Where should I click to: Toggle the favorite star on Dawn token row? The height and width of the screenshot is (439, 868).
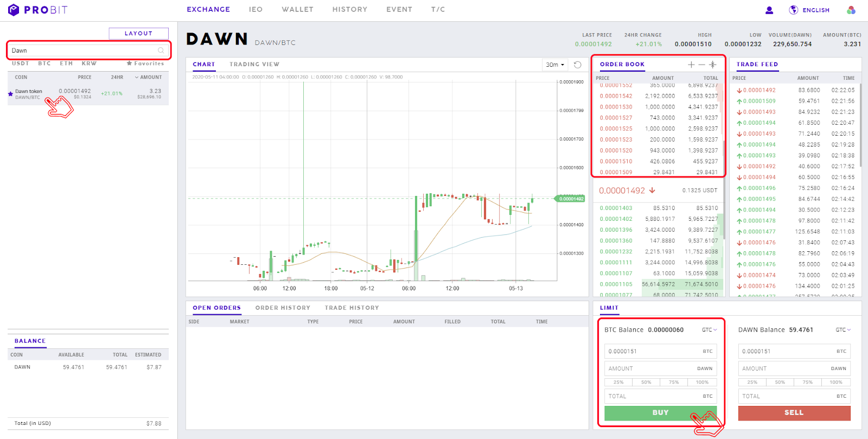10,94
